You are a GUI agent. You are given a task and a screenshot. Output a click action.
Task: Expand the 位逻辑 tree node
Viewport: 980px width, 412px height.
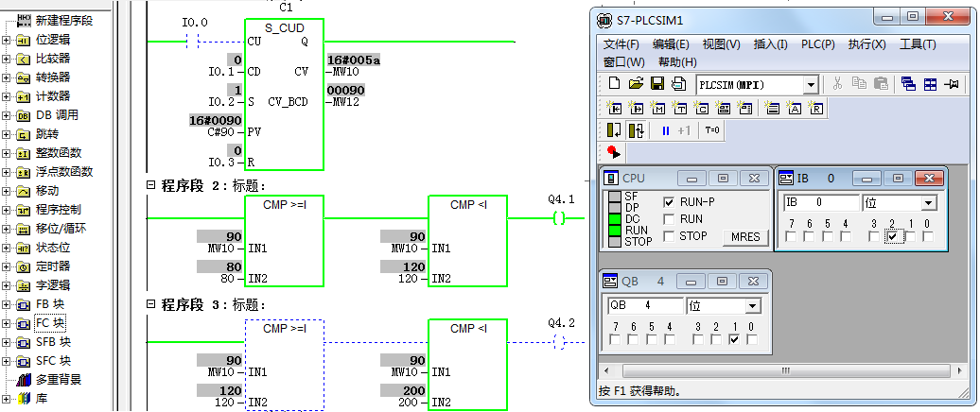click(x=7, y=41)
